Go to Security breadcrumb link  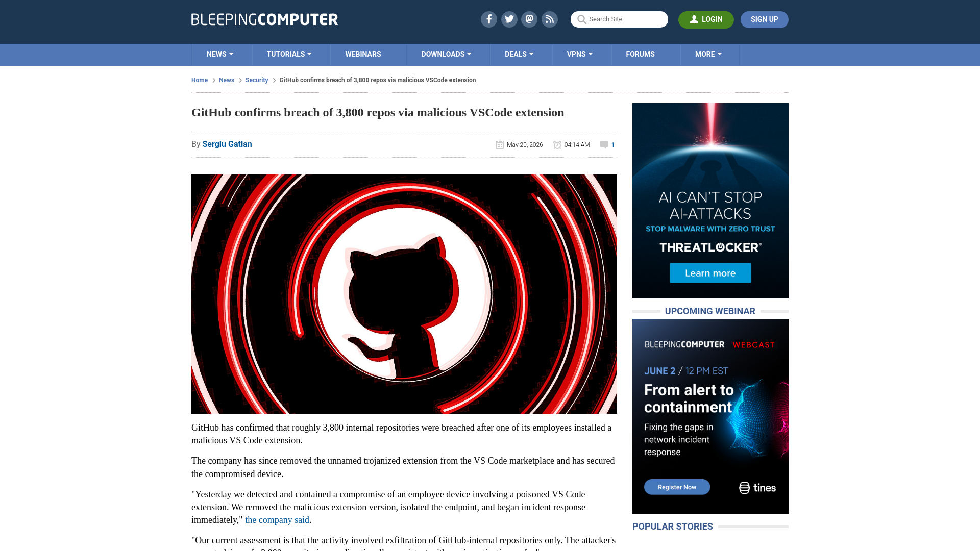pos(257,80)
